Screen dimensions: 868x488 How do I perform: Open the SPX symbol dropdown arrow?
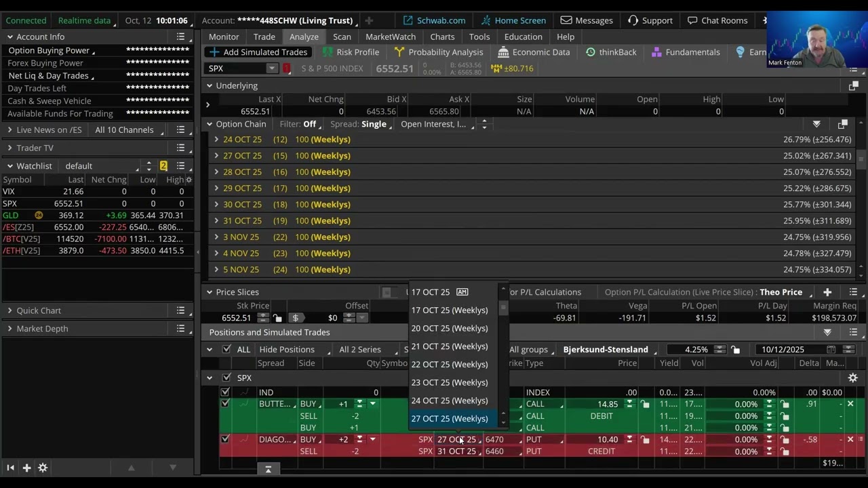pyautogui.click(x=271, y=68)
